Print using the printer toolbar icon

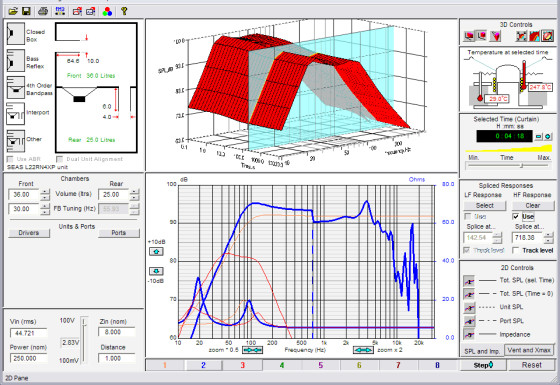43,11
